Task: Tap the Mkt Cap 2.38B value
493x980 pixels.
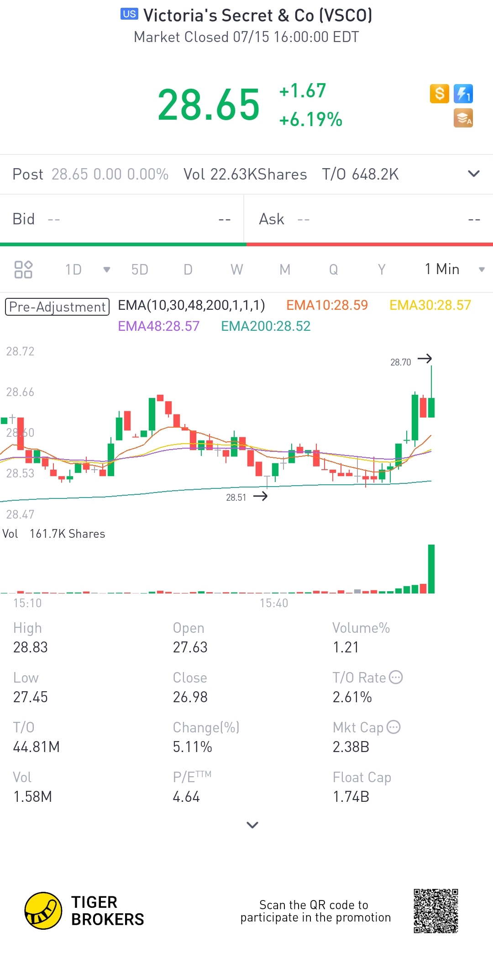Action: click(351, 747)
